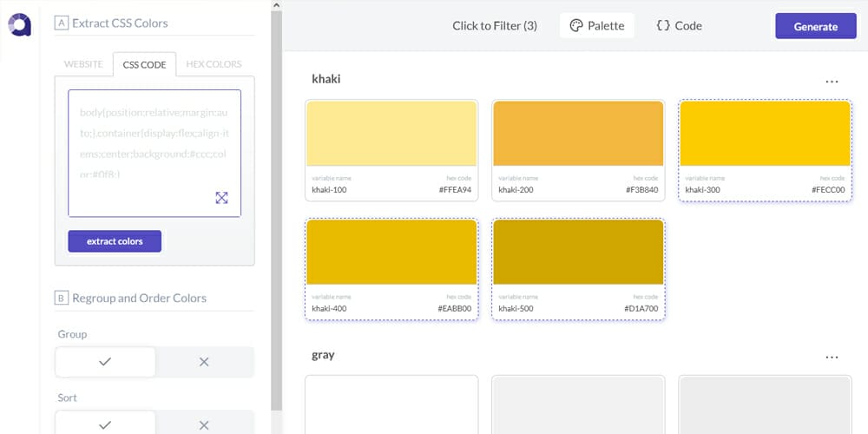Enable Group with the checkmark option

pyautogui.click(x=105, y=361)
